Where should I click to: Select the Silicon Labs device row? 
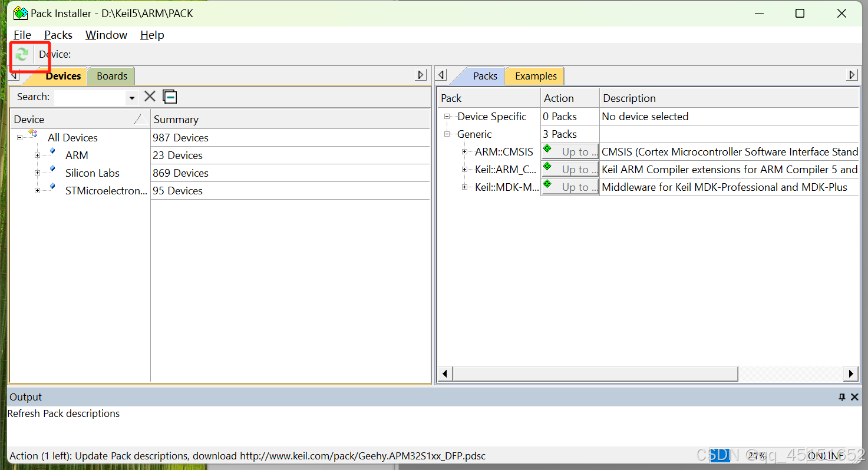coord(93,173)
